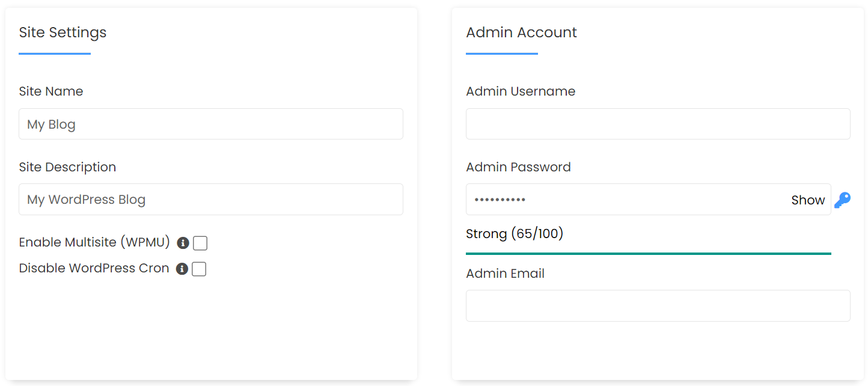Viewport: 868px width, 386px height.
Task: Click the Site Settings section heading
Action: (63, 32)
